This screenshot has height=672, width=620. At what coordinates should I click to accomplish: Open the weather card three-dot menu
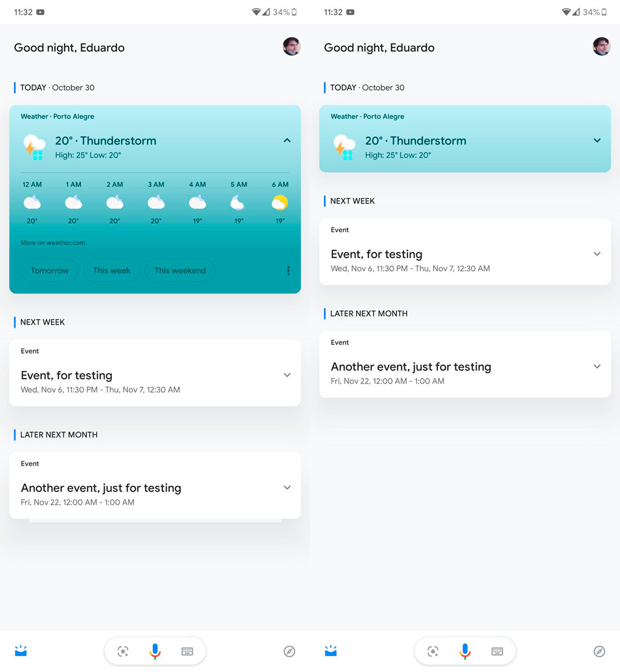point(288,271)
